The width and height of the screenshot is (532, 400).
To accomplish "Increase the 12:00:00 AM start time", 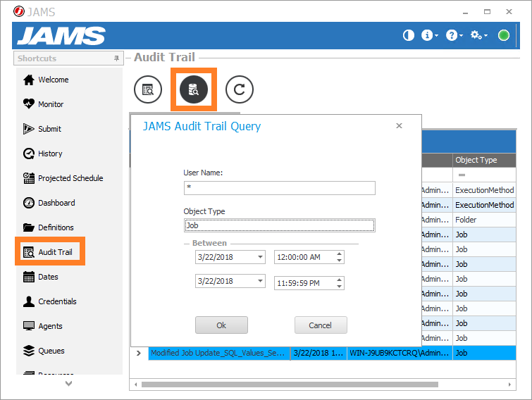I will pos(339,254).
